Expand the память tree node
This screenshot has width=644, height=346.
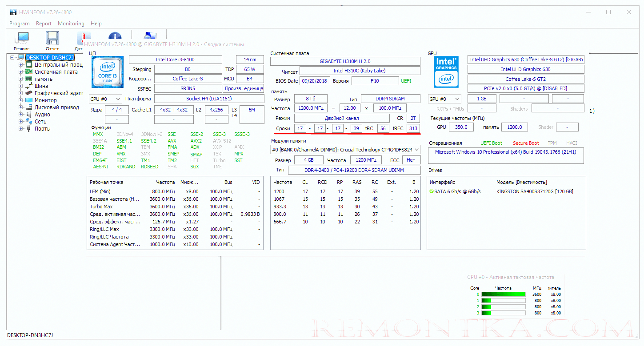click(x=20, y=79)
